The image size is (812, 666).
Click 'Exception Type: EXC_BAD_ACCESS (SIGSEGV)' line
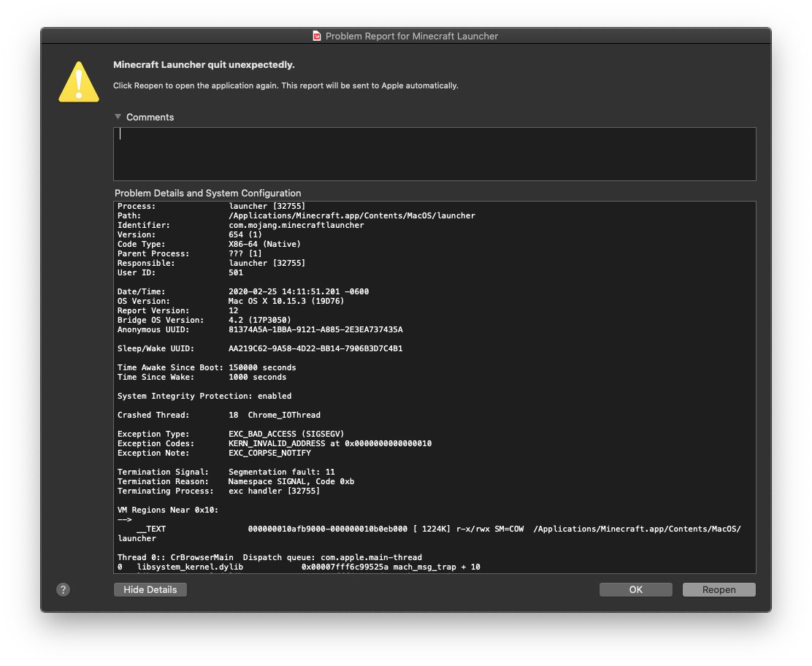[231, 434]
